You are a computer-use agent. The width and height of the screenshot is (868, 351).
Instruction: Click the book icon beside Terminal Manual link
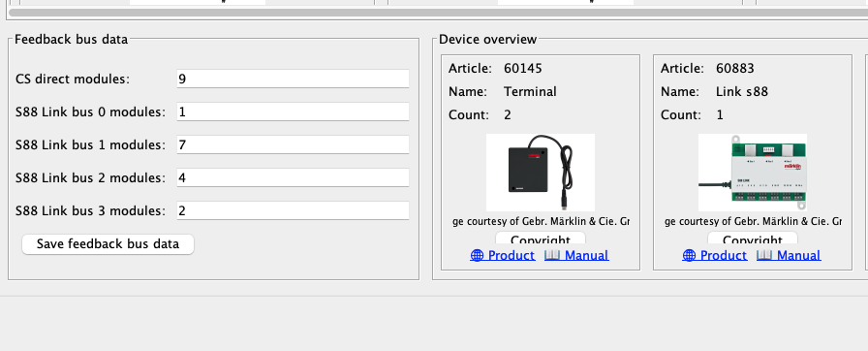(x=552, y=255)
